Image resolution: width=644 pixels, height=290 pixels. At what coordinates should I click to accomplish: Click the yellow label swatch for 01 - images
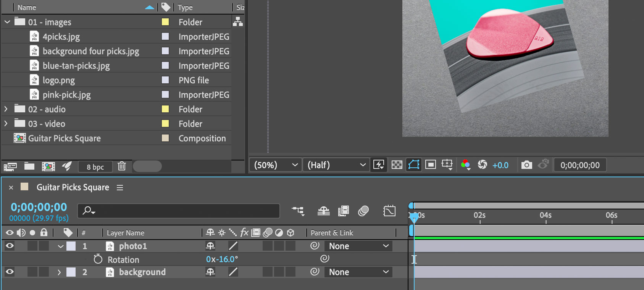tap(165, 22)
